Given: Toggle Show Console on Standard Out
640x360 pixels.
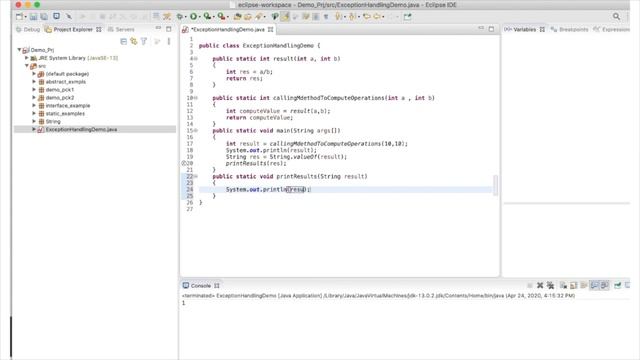Looking at the screenshot, I should tap(594, 285).
